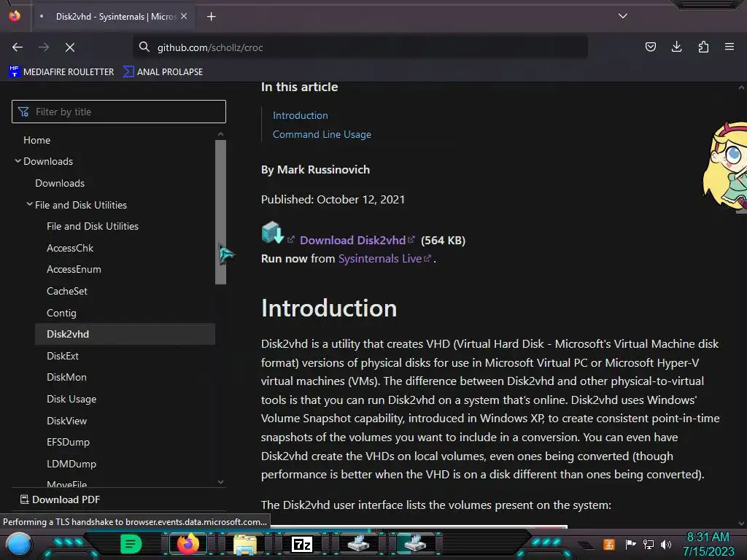Open a new browser tab
Image resolution: width=747 pixels, height=560 pixels.
[x=211, y=17]
